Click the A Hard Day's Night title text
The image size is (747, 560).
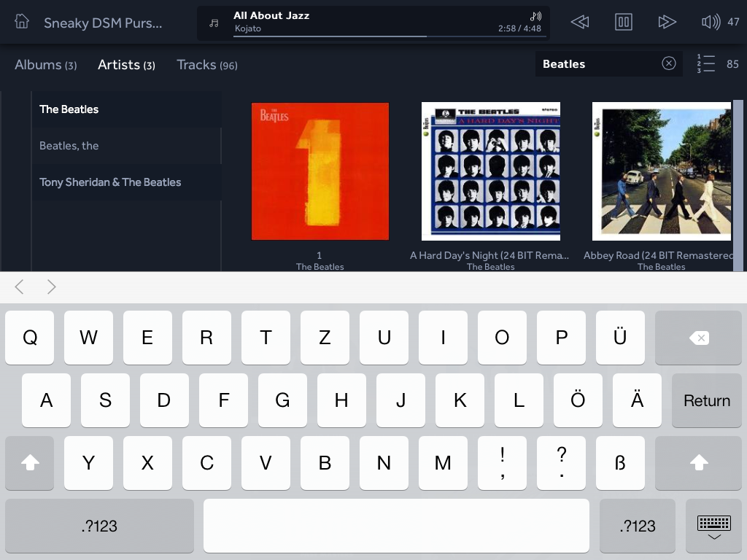[489, 255]
